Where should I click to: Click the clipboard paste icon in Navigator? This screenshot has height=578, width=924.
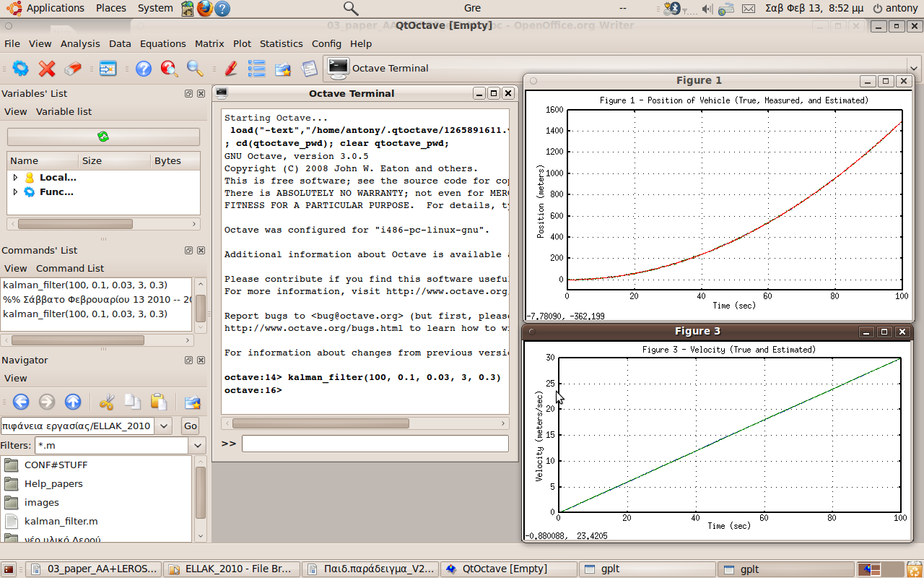click(x=159, y=402)
